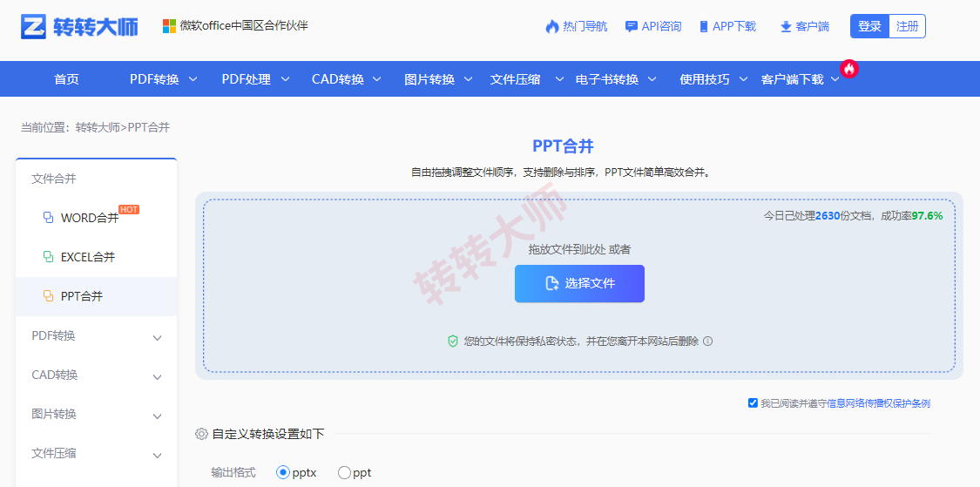Click the gear icon beside 自定义转换设置如下
This screenshot has width=980, height=487.
coord(201,434)
